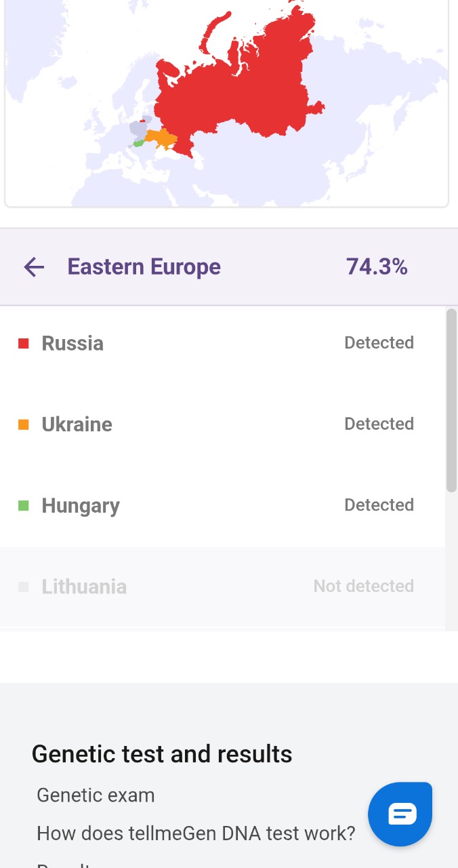This screenshot has width=458, height=868.
Task: Open the blue chat support bubble
Action: click(400, 814)
